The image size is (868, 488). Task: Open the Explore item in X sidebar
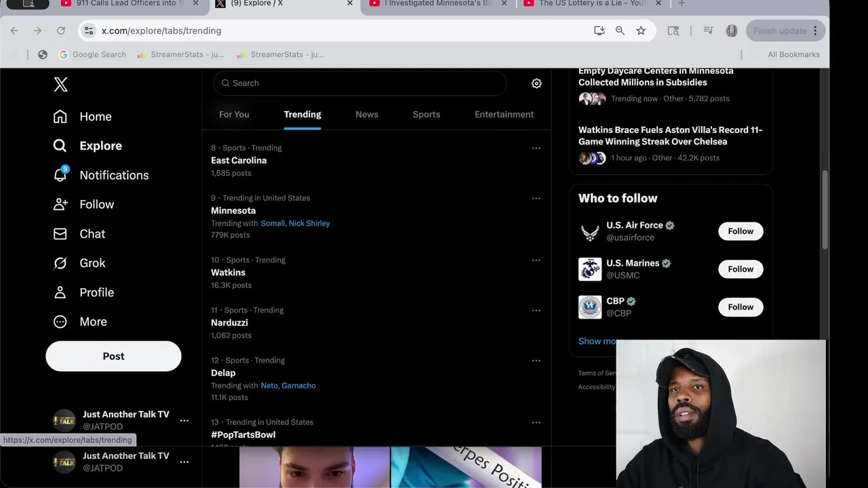pos(87,146)
